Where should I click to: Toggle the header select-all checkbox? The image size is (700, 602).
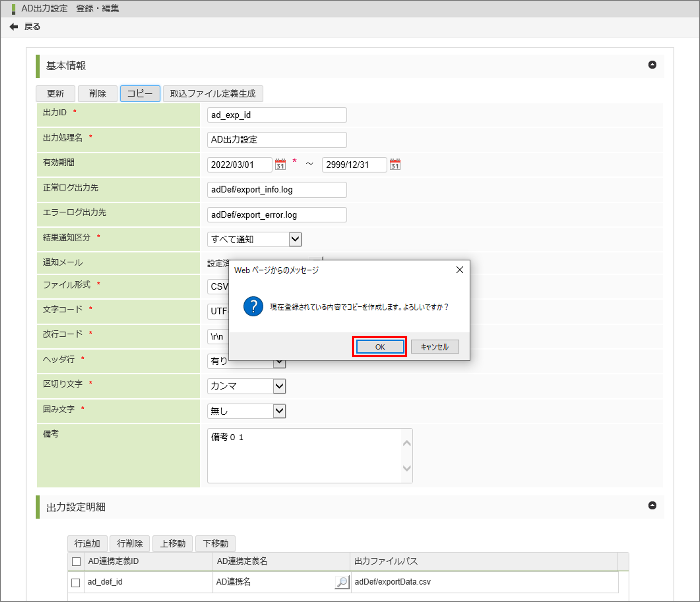click(x=76, y=561)
